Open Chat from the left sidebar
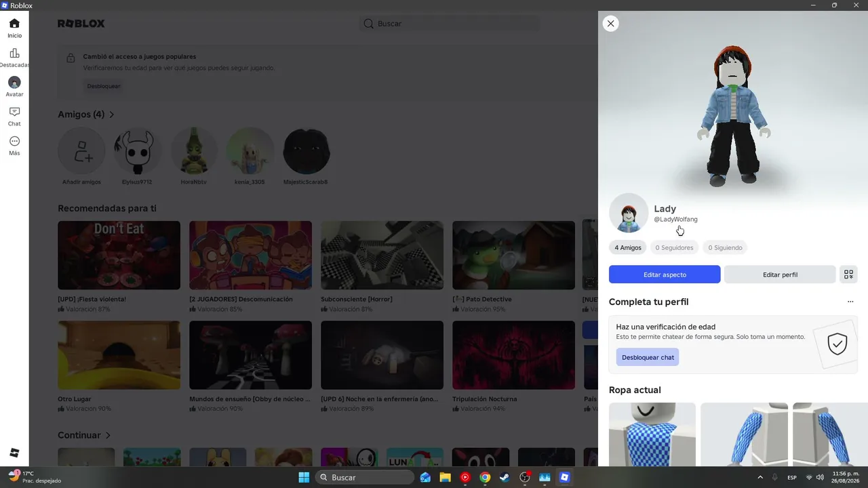 (x=14, y=116)
